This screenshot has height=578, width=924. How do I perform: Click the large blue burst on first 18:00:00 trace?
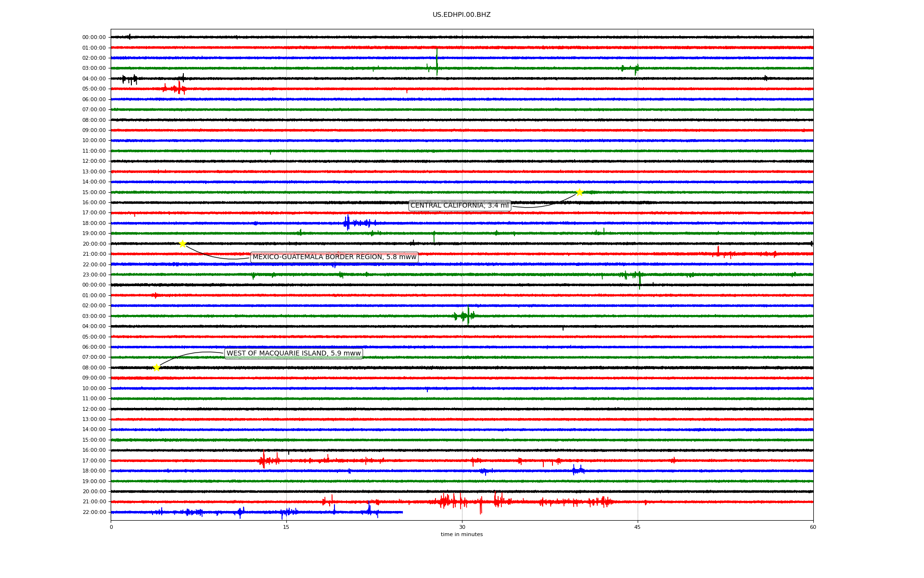347,223
